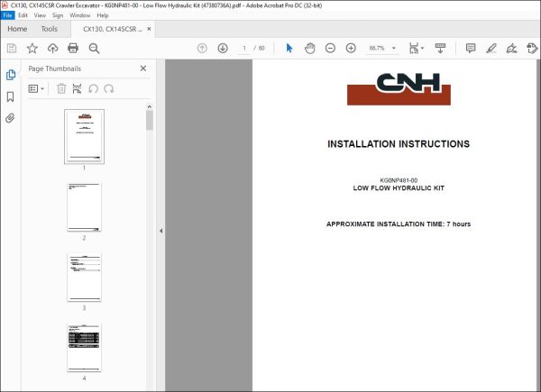Activate the Hand pan tool
The image size is (541, 392).
point(310,48)
